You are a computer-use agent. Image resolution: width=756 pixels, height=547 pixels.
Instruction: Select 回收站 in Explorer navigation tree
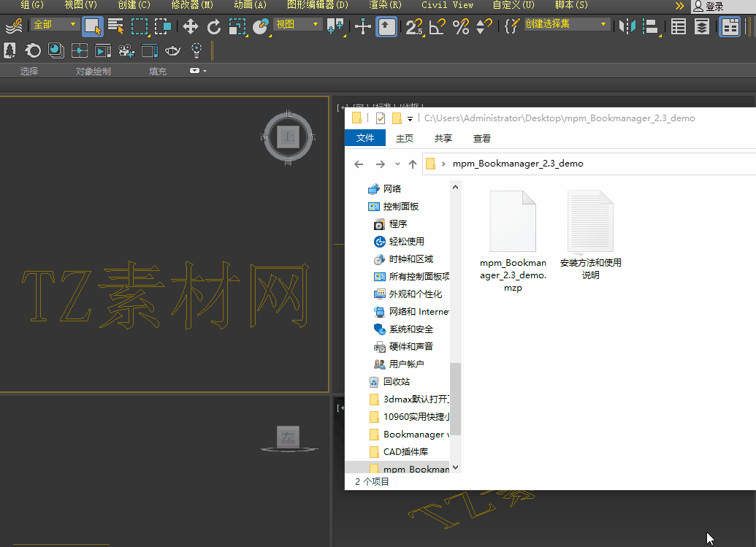(389, 382)
